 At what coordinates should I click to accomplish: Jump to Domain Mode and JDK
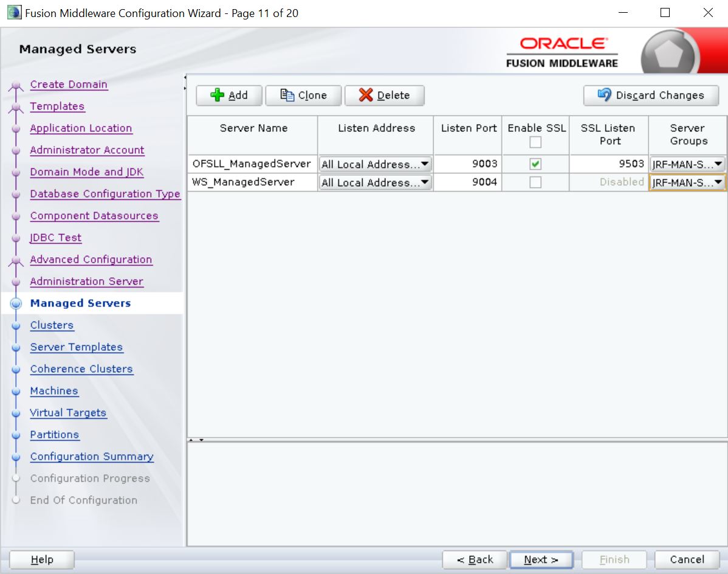(87, 172)
